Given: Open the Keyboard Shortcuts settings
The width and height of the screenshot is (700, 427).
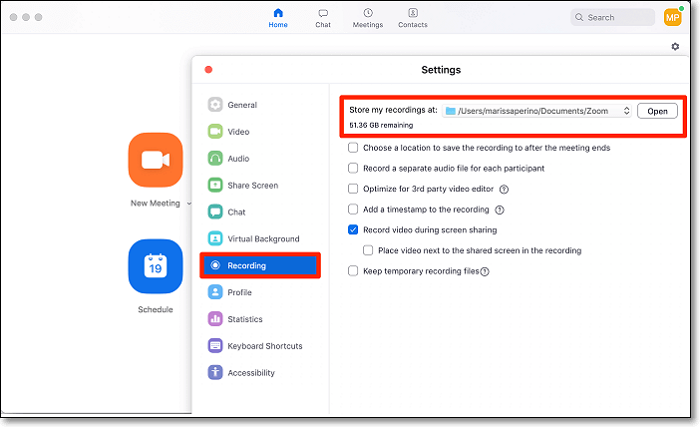Looking at the screenshot, I should (x=264, y=346).
